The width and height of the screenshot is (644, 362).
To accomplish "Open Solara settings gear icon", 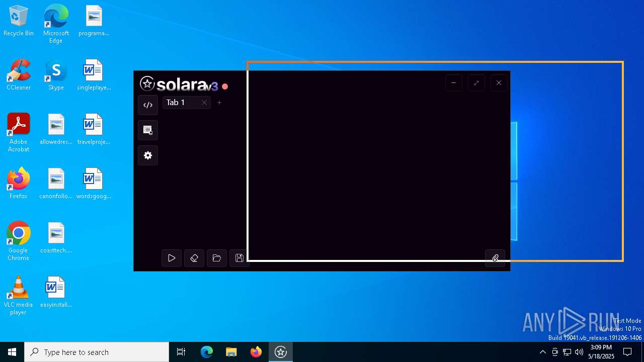I will (x=148, y=155).
